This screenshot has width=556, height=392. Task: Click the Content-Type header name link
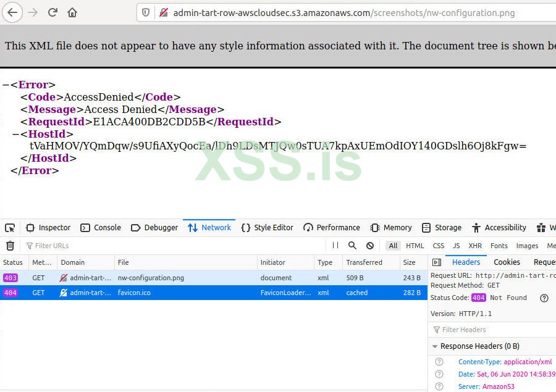(x=480, y=362)
